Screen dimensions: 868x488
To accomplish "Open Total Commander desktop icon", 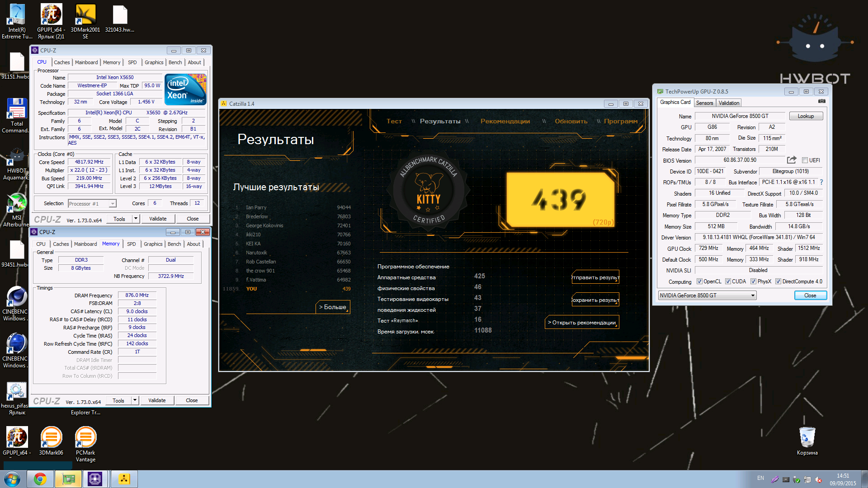I will click(17, 115).
